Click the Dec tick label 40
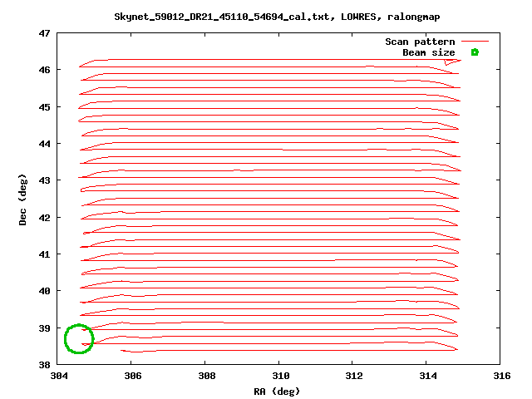The width and height of the screenshot is (532, 399). click(x=44, y=291)
